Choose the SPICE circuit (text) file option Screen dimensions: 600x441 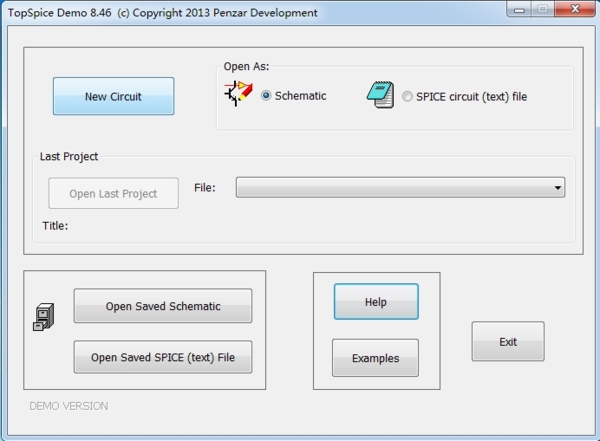[408, 97]
